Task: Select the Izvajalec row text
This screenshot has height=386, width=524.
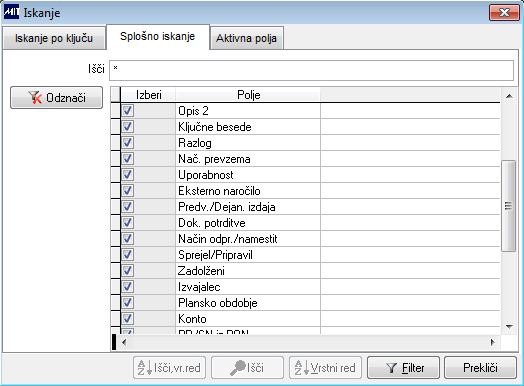Action: pos(199,287)
